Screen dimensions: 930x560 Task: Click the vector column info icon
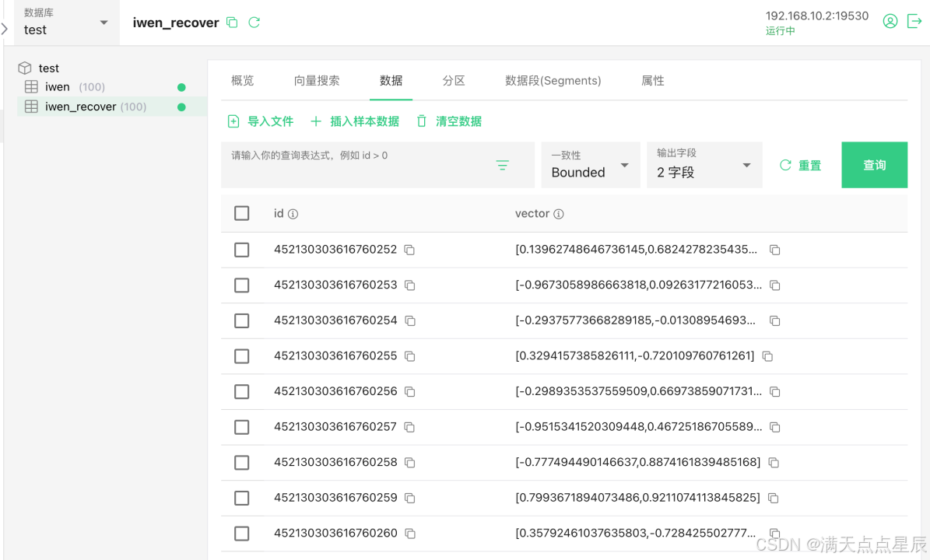coord(559,214)
